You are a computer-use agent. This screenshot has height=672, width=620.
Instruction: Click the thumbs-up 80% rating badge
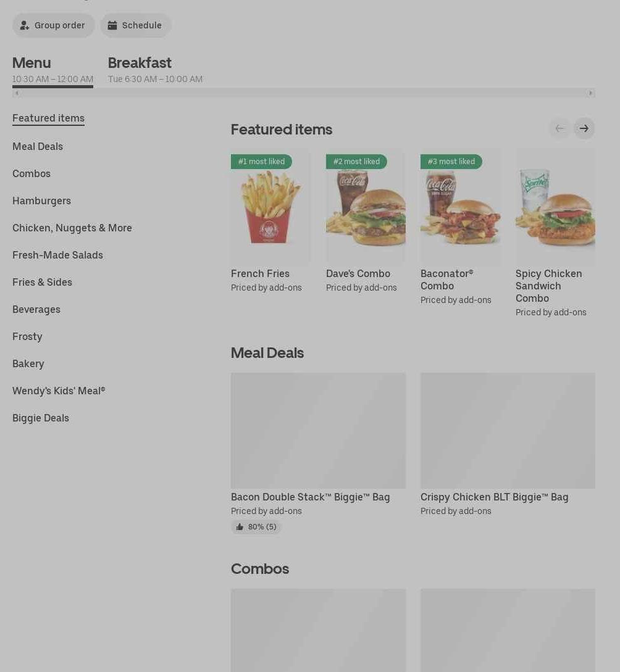256,527
